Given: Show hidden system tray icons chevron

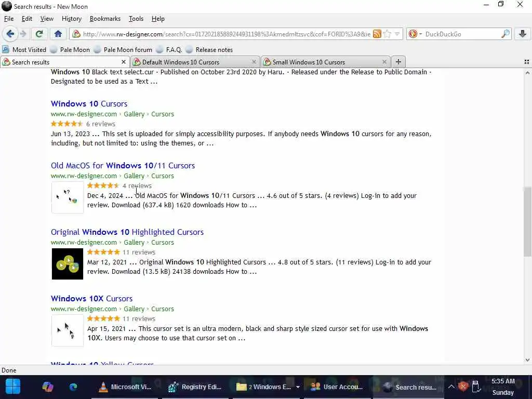Looking at the screenshot, I should pos(451,387).
